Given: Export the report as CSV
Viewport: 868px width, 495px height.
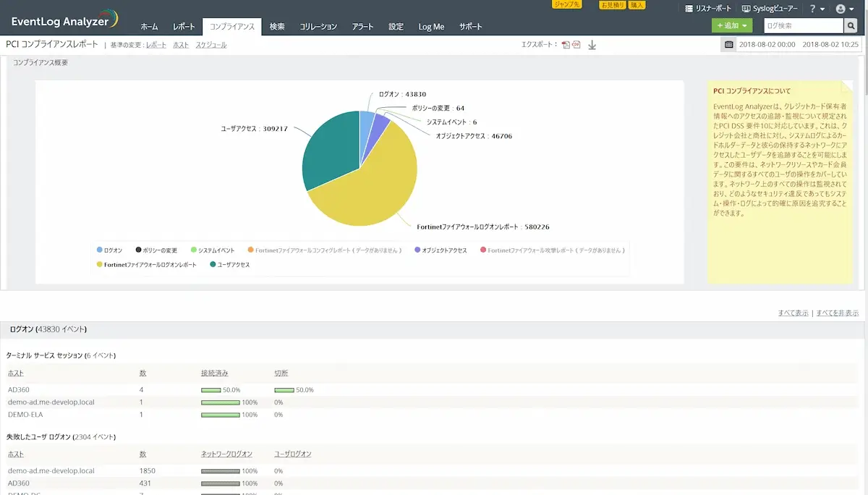Looking at the screenshot, I should point(576,45).
